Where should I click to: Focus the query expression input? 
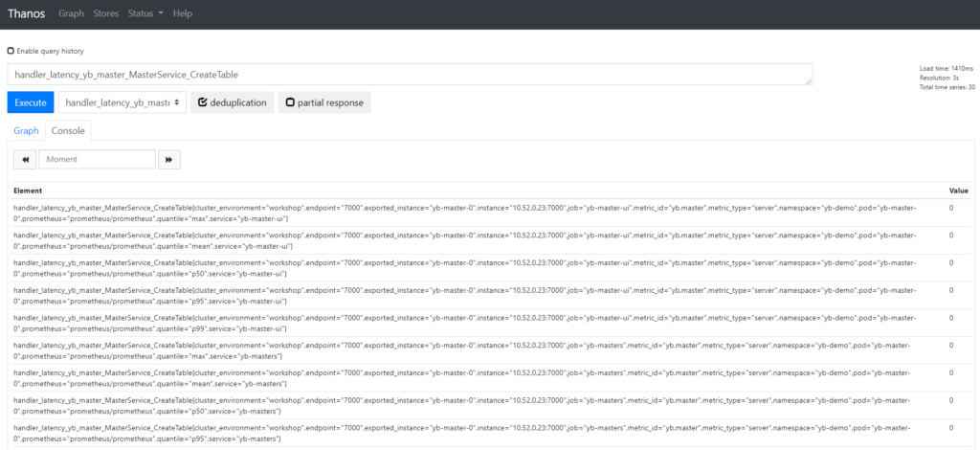pos(410,75)
